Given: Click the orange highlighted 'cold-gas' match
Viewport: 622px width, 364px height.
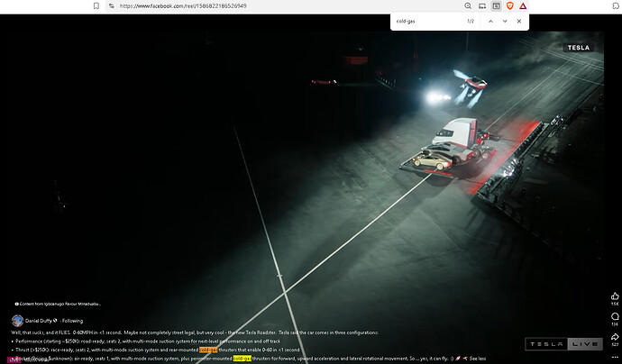Looking at the screenshot, I should [x=208, y=350].
